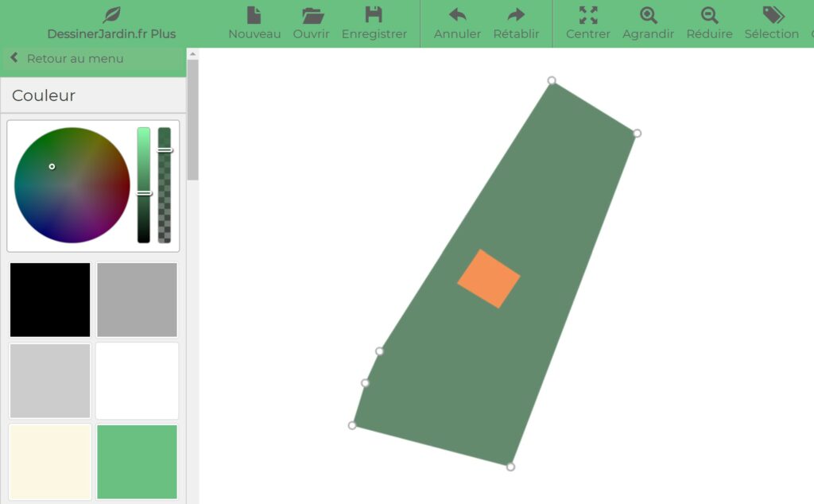Viewport: 814px width, 504px height.
Task: Choose the dark gray color swatch
Action: (137, 300)
